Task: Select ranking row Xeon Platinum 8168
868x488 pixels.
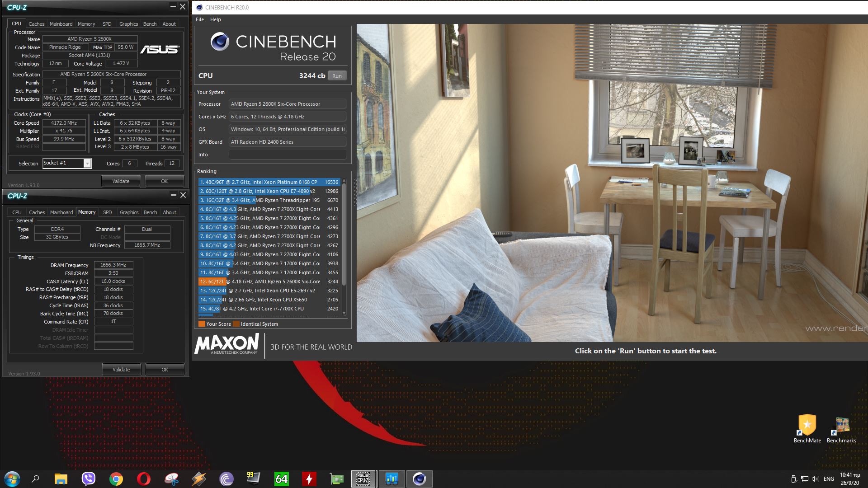Action: [x=269, y=182]
